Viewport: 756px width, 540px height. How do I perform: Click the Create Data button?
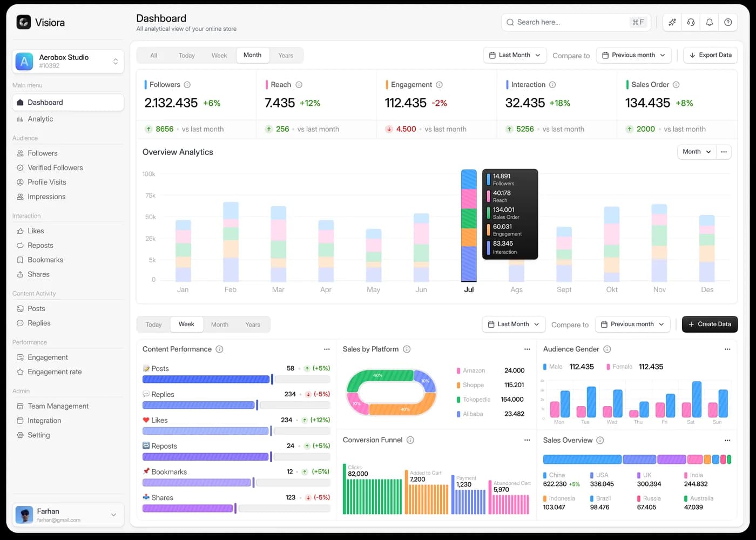710,324
